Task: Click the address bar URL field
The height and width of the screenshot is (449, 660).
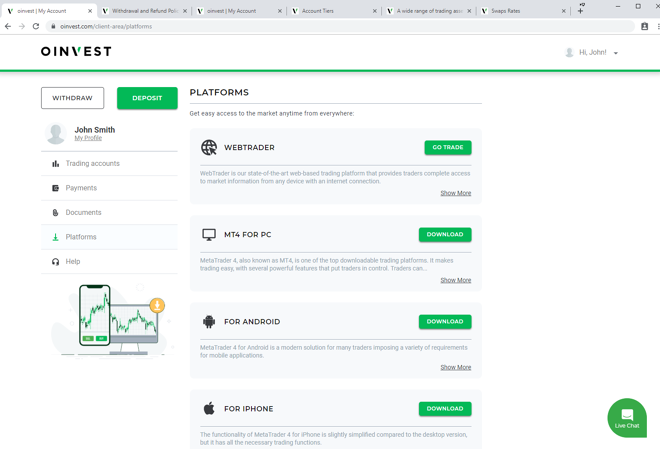Action: click(339, 26)
